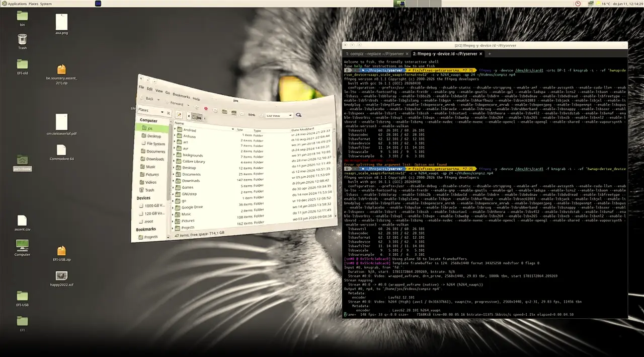This screenshot has width=644, height=357.
Task: Open the List View dropdown
Action: point(279,115)
